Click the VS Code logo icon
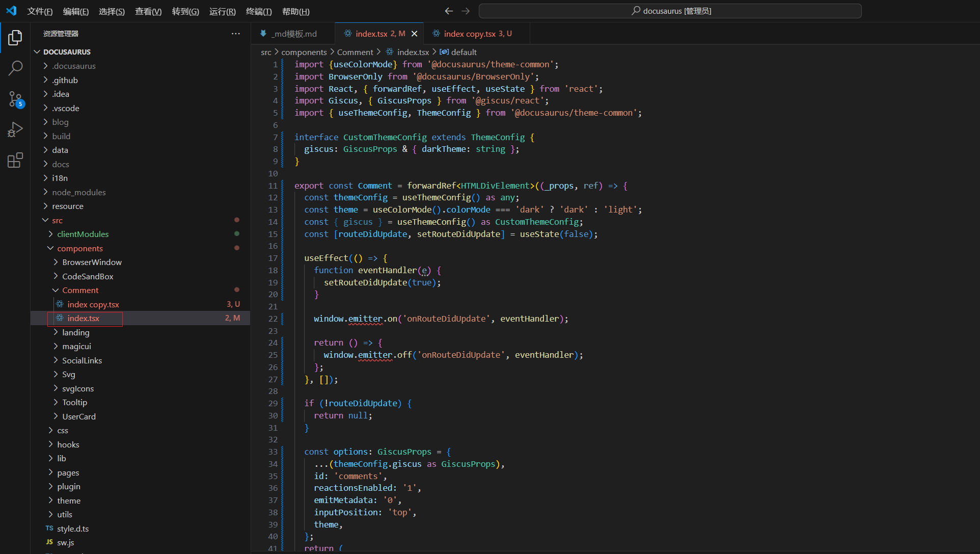Image resolution: width=980 pixels, height=554 pixels. tap(11, 11)
